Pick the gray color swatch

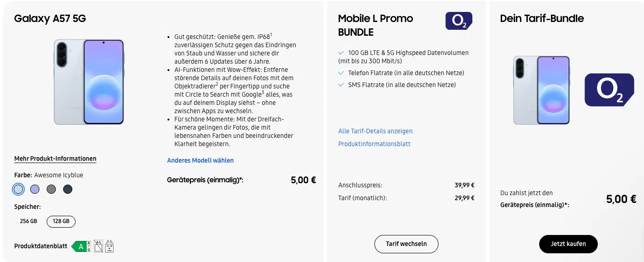(51, 189)
